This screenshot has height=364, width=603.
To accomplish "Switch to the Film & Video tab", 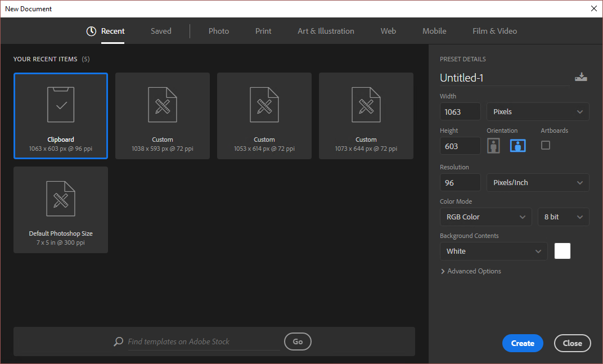I will (x=494, y=31).
